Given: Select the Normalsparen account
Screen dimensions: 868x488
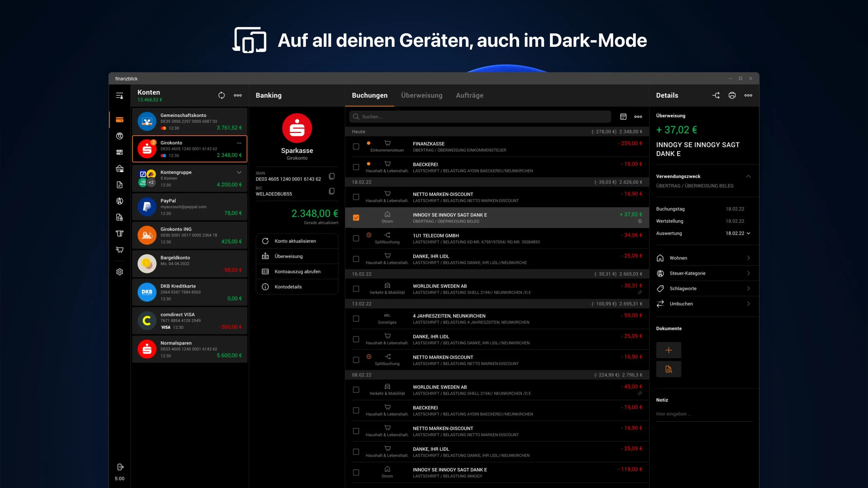Looking at the screenshot, I should [190, 349].
